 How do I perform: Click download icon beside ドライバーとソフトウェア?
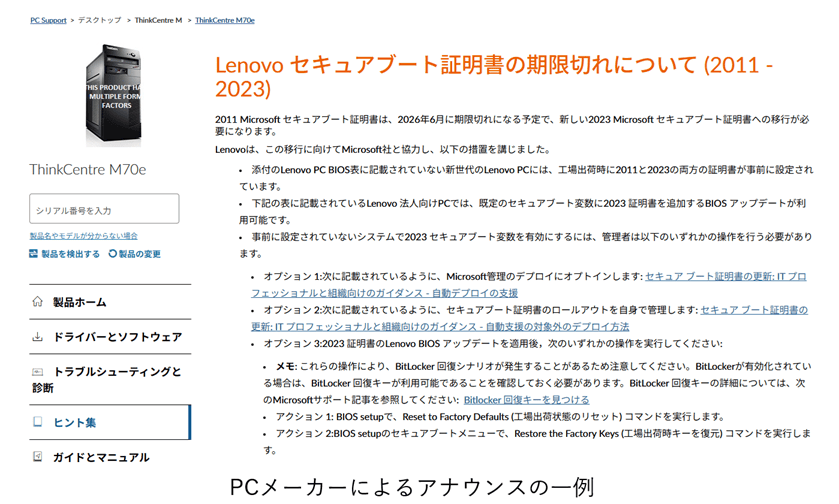37,337
